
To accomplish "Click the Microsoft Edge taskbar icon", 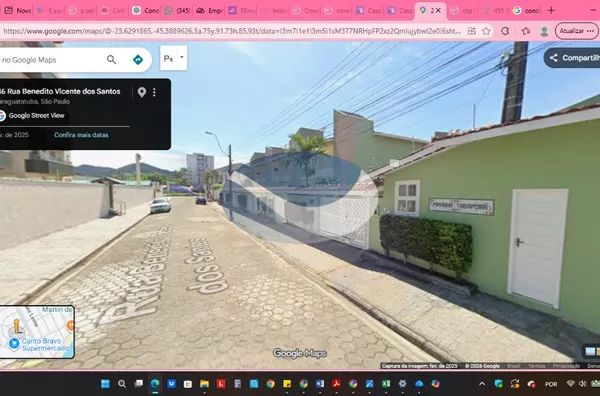I will (x=155, y=383).
